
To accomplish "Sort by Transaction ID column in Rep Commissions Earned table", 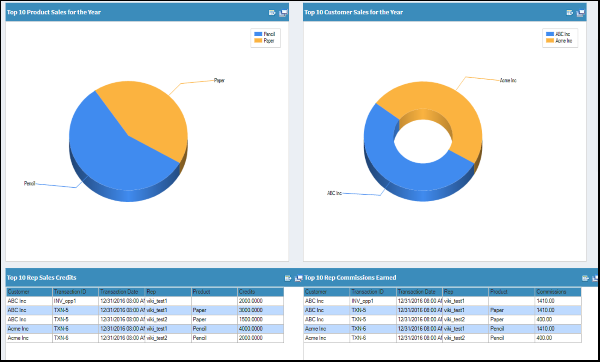I will point(373,292).
